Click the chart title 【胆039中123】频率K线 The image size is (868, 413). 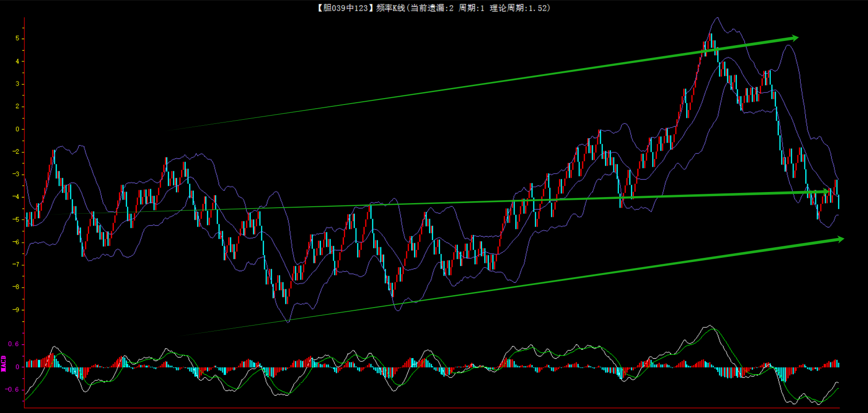(361, 8)
